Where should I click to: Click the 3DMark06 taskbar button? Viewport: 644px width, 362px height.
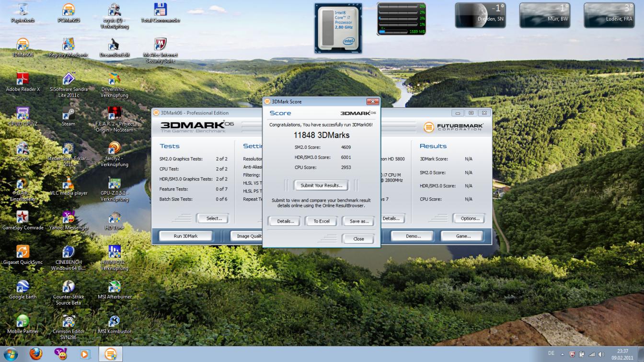111,354
